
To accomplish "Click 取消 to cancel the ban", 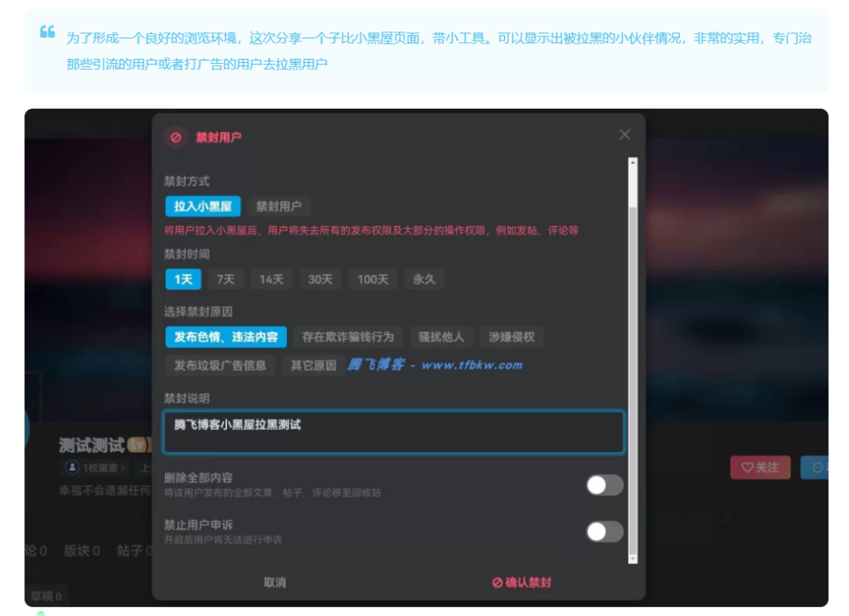I will pyautogui.click(x=275, y=583).
